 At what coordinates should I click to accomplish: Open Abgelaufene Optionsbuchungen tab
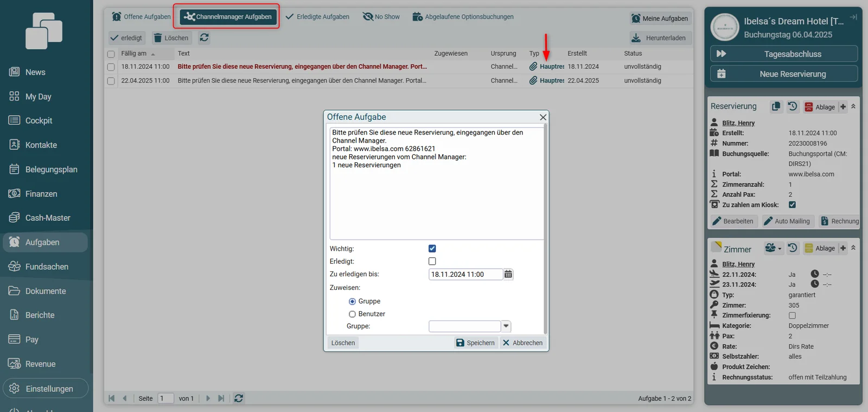463,17
